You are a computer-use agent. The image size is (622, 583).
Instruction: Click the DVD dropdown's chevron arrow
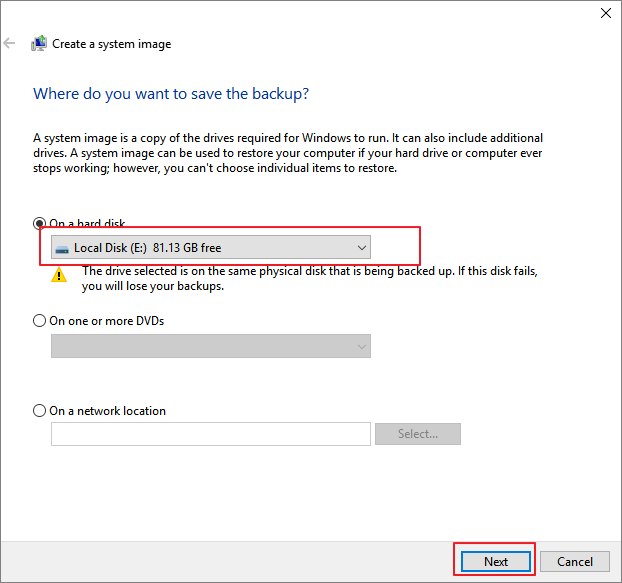point(361,346)
